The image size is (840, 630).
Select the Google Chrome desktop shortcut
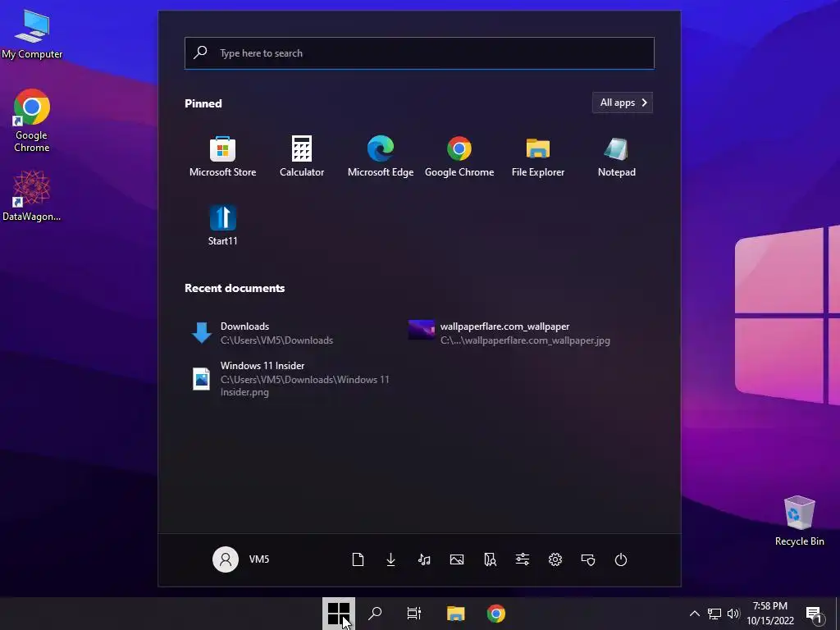point(32,121)
